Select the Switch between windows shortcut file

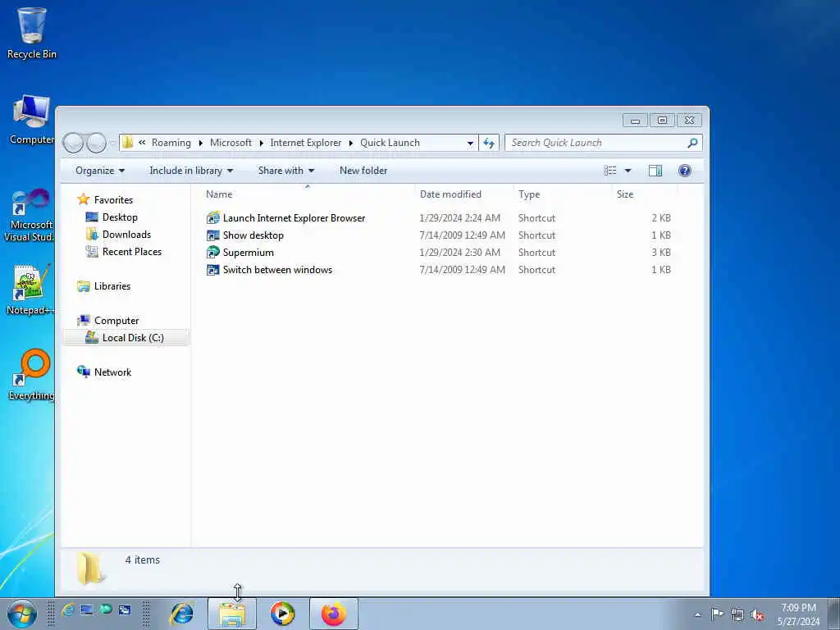pyautogui.click(x=269, y=269)
